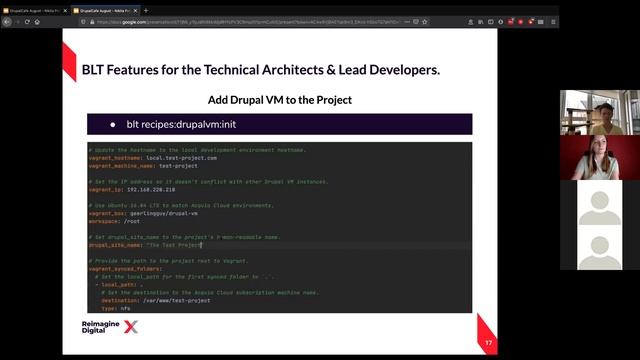Click the 'Reimagine Digital' logo on the slide
The height and width of the screenshot is (360, 640).
click(109, 327)
